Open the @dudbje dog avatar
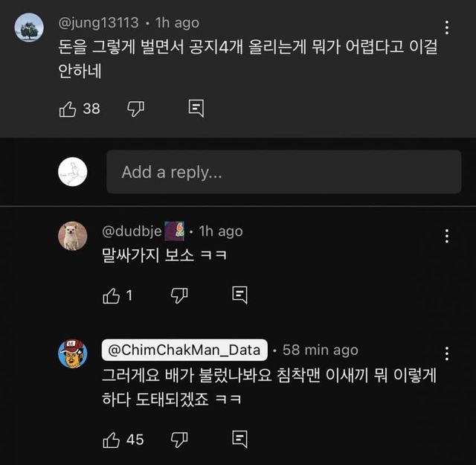The height and width of the screenshot is (465, 476). pos(73,236)
